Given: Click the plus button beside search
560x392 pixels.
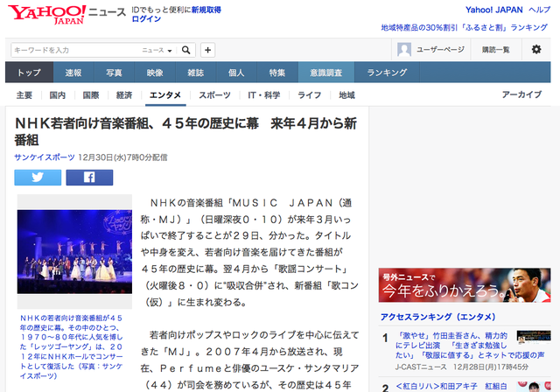Looking at the screenshot, I should [x=208, y=50].
